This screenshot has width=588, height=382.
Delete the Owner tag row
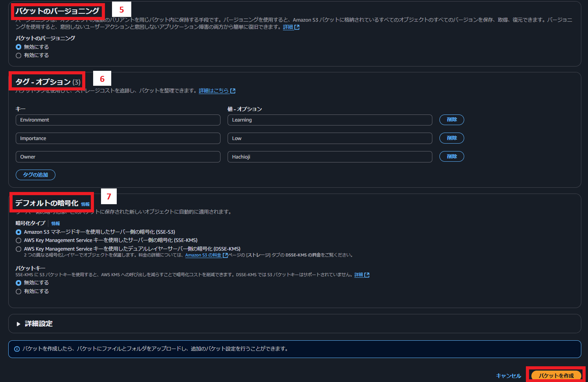coord(452,157)
